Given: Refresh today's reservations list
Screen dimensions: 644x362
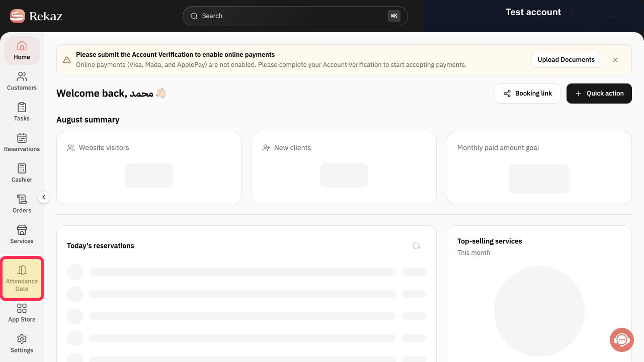Looking at the screenshot, I should (416, 246).
